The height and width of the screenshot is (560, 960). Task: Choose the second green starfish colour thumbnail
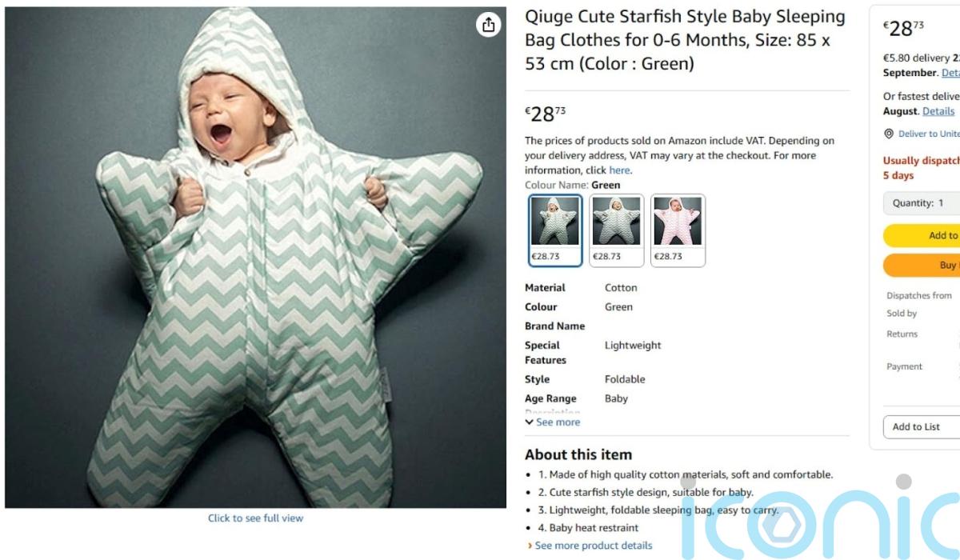point(616,230)
